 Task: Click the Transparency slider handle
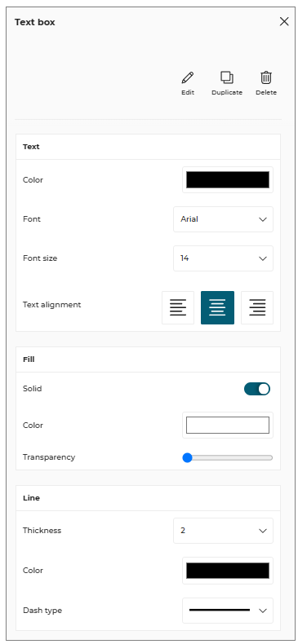[187, 457]
